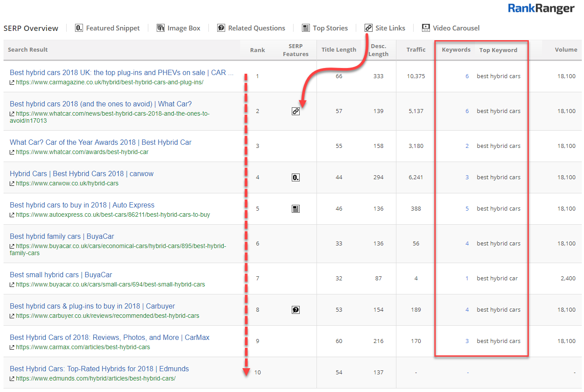Open 'Best hybrid family cars | BuyaCar' link
584x392 pixels.
pyautogui.click(x=62, y=237)
